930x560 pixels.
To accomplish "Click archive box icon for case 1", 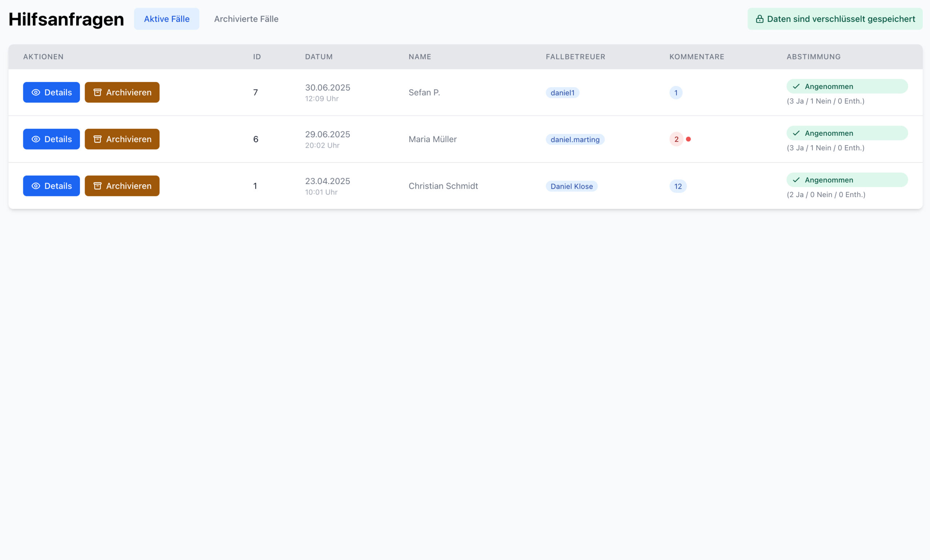I will point(97,186).
